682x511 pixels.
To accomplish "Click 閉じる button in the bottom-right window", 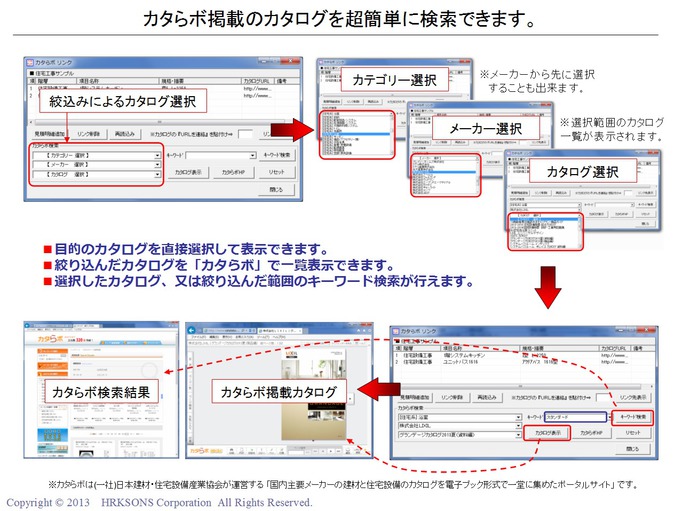I will (x=633, y=449).
